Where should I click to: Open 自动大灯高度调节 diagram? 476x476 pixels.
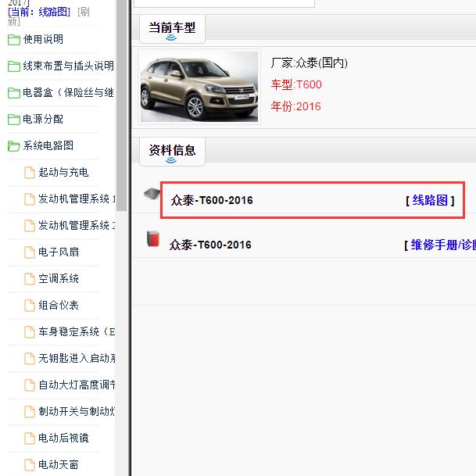77,385
